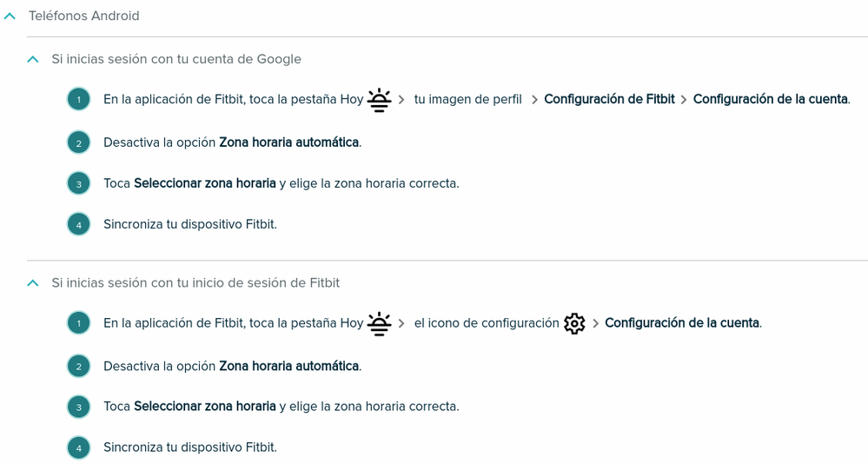Click 'tu imagen de perfil' text
868x464 pixels.
pos(467,100)
